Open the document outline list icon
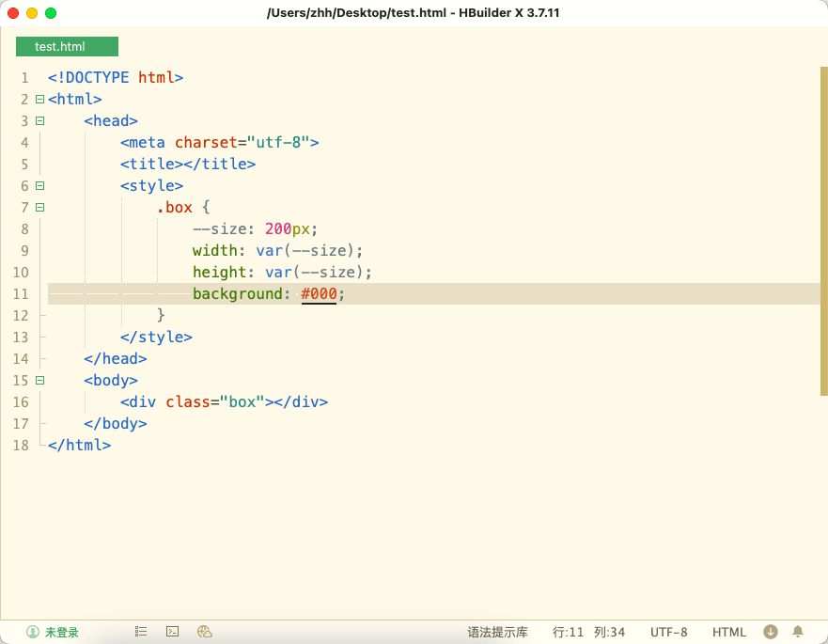Screen dimensions: 828x644 [x=141, y=632]
